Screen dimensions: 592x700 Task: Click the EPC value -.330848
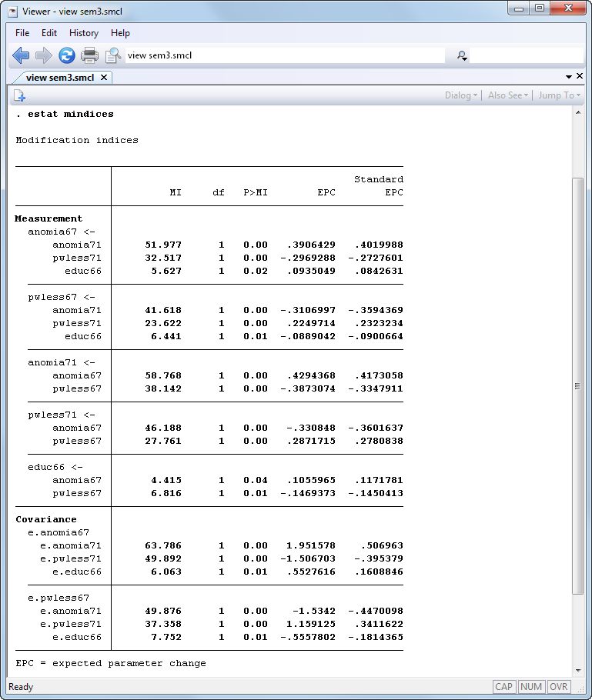point(310,428)
